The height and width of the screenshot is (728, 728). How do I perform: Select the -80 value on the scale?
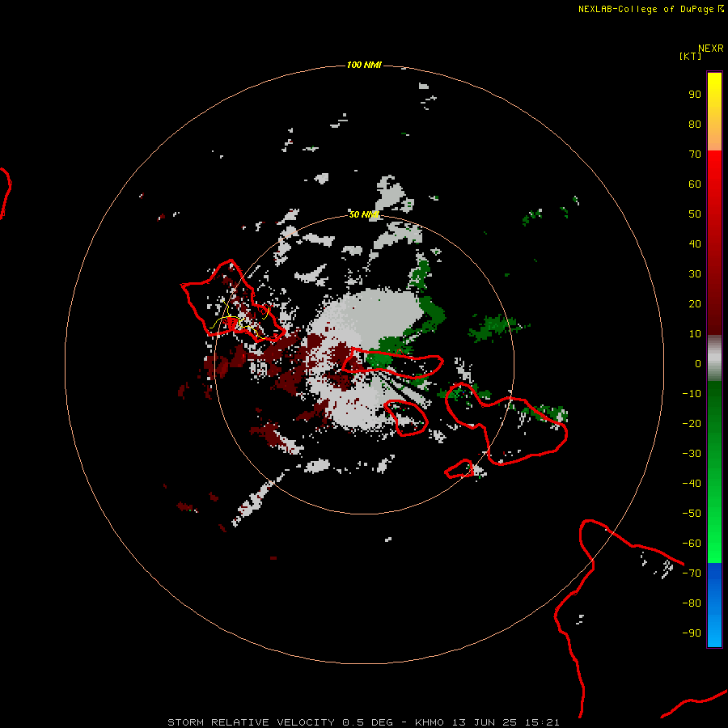point(692,603)
